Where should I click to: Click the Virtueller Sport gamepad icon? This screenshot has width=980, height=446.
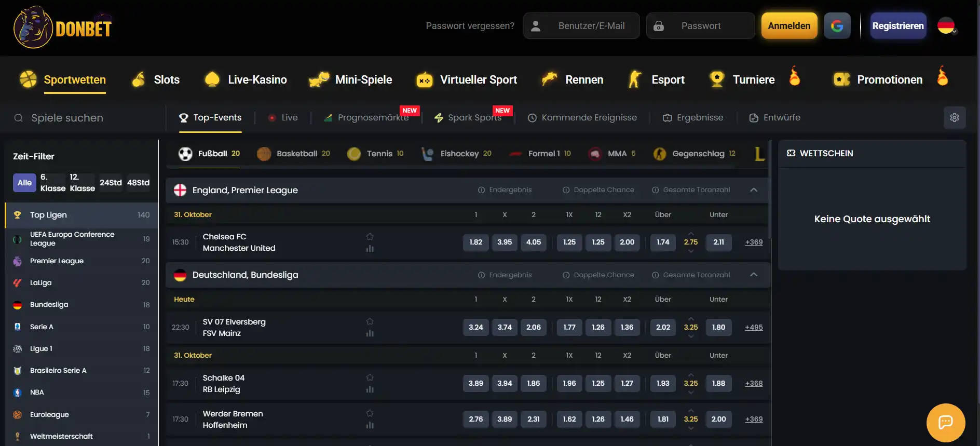pyautogui.click(x=424, y=79)
